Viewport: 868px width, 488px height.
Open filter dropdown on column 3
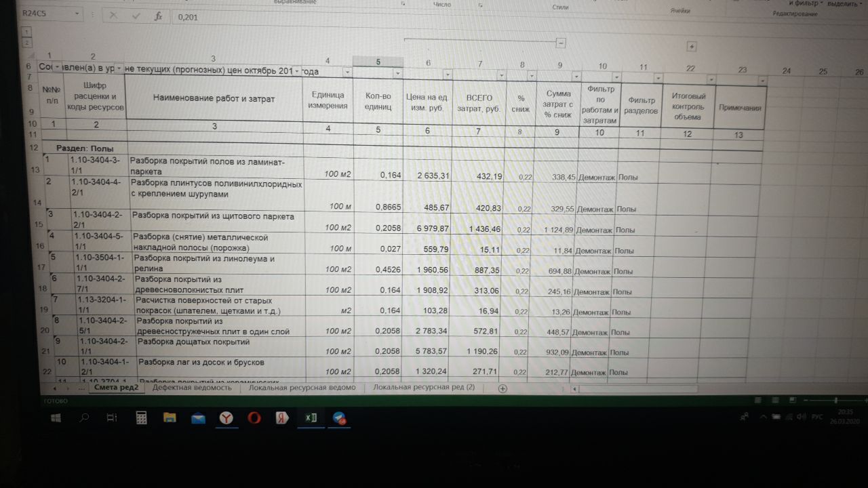pos(297,70)
